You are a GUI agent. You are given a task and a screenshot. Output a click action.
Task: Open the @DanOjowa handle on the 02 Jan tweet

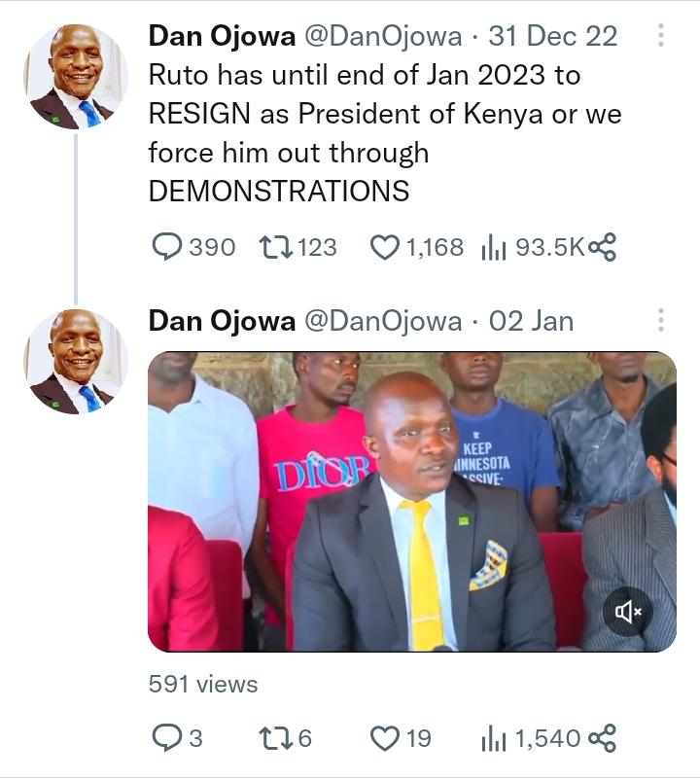click(383, 321)
